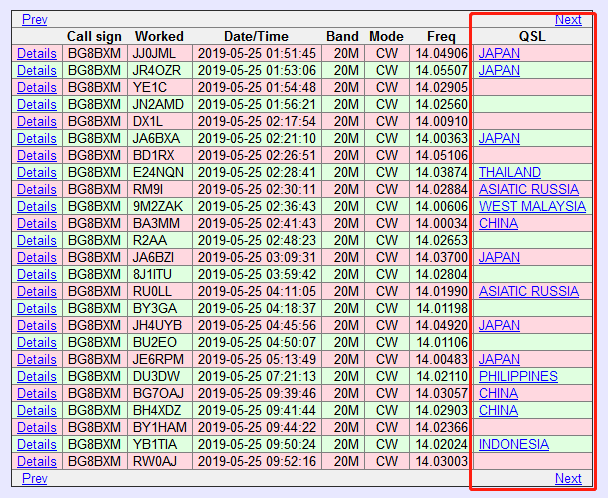Click the Mode column header
This screenshot has height=498, width=608.
click(x=386, y=36)
